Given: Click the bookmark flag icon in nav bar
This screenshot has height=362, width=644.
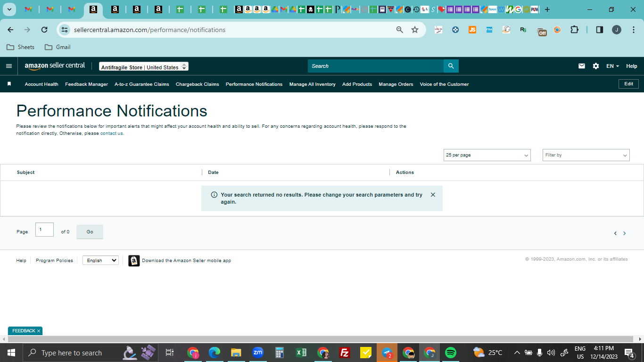Looking at the screenshot, I should click(9, 84).
